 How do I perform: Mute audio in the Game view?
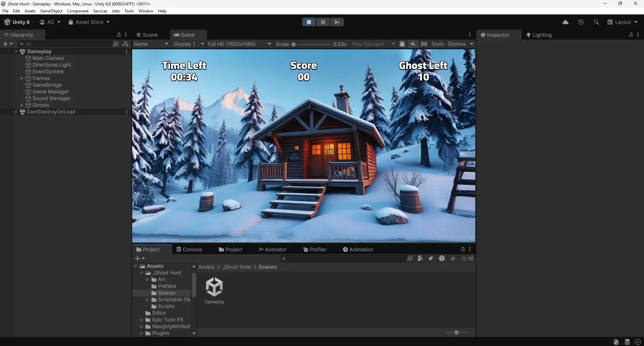[413, 44]
